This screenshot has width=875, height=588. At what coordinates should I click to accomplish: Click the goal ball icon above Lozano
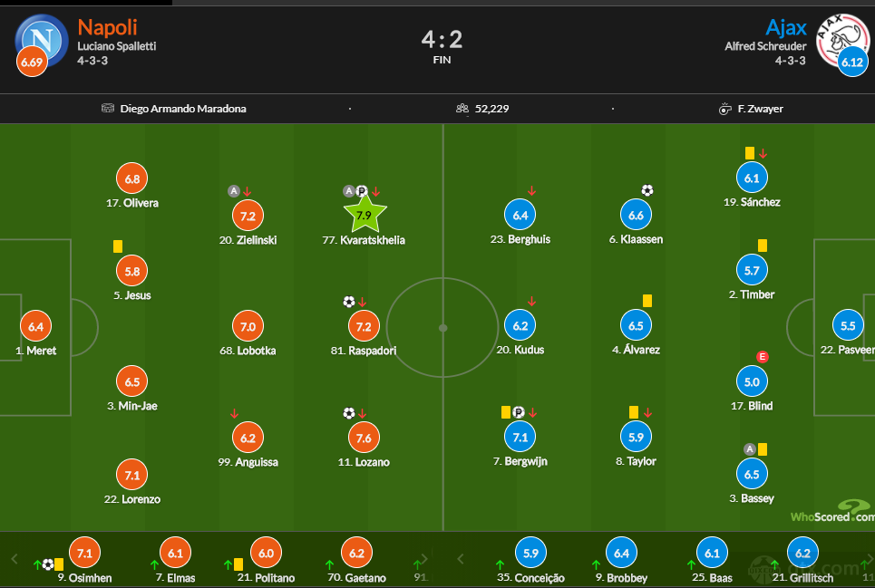pos(349,413)
